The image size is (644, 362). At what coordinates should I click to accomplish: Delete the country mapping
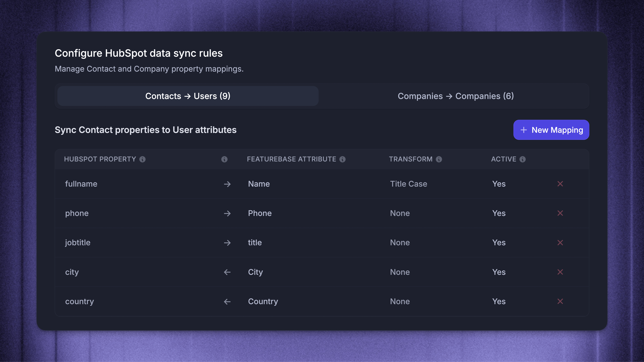(560, 301)
